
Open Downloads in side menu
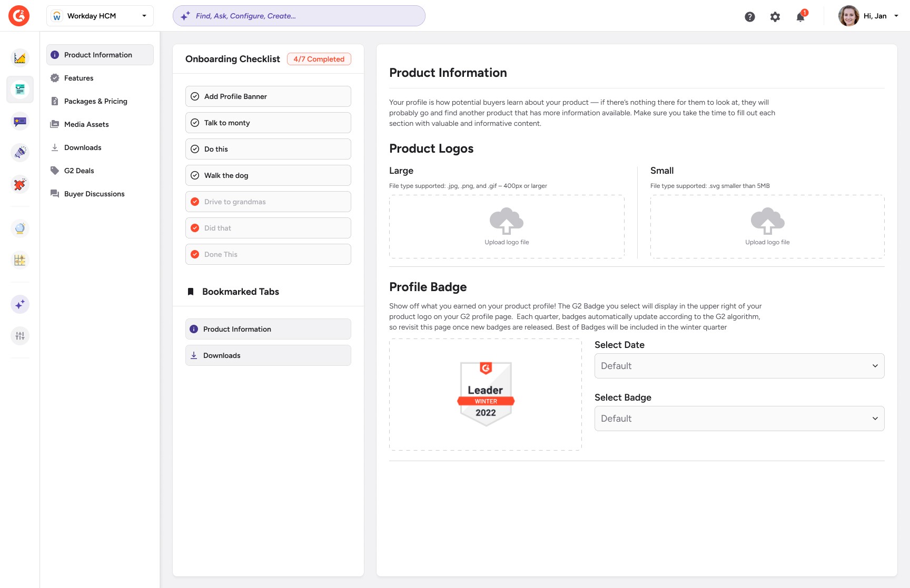(100, 147)
